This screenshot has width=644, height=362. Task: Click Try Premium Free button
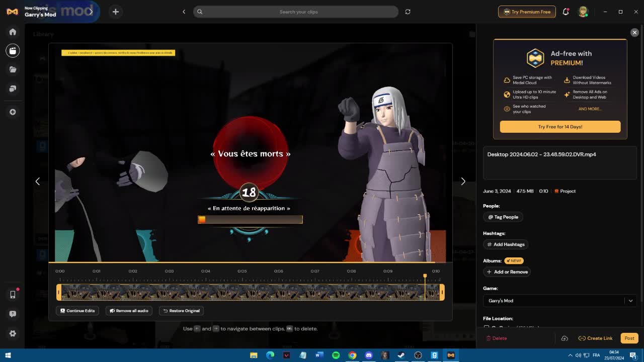click(x=527, y=12)
